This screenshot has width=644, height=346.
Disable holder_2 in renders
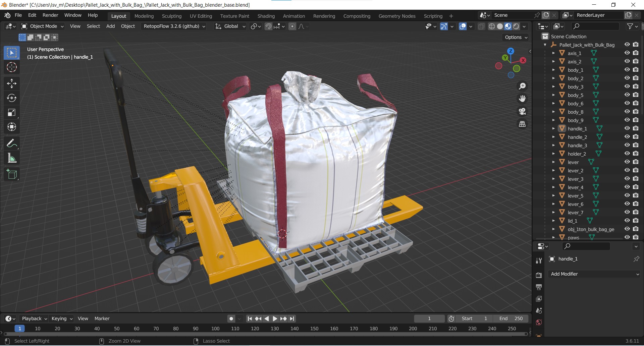636,153
